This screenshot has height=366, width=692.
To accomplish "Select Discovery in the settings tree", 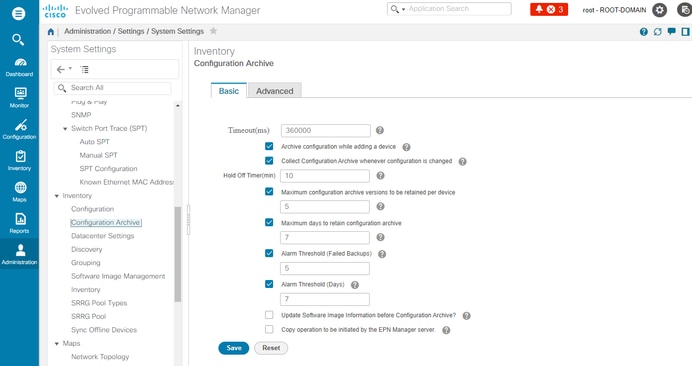I will coord(86,249).
